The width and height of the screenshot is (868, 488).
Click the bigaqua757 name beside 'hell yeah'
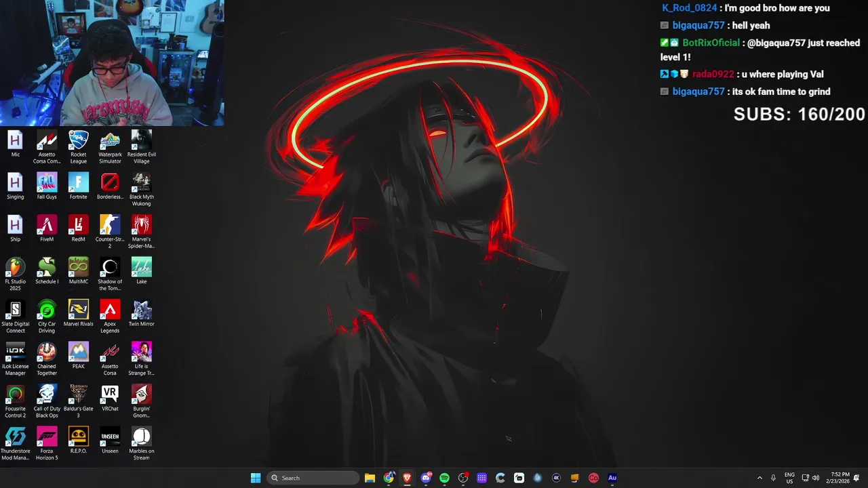point(698,25)
